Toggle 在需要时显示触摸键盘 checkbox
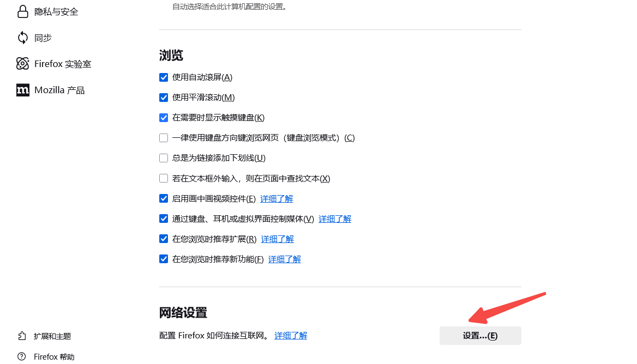Viewport: 637px width, 364px height. (164, 118)
